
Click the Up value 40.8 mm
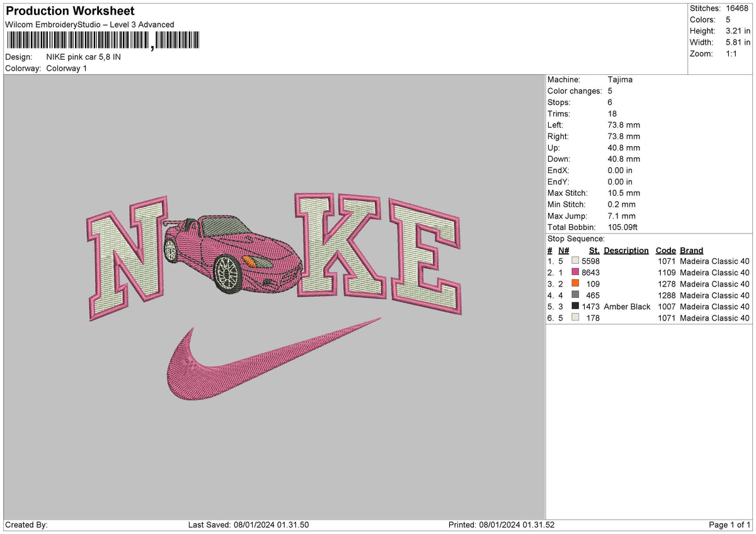tap(624, 147)
